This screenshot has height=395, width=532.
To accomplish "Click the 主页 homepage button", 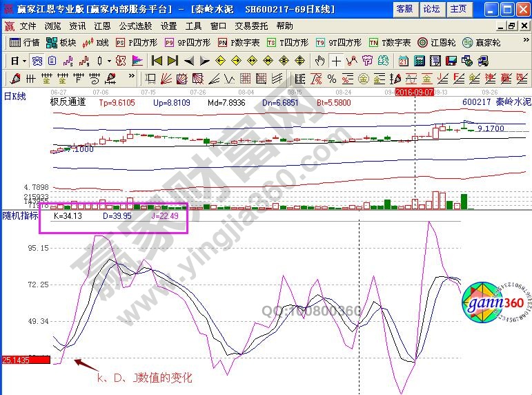I will 458,9.
